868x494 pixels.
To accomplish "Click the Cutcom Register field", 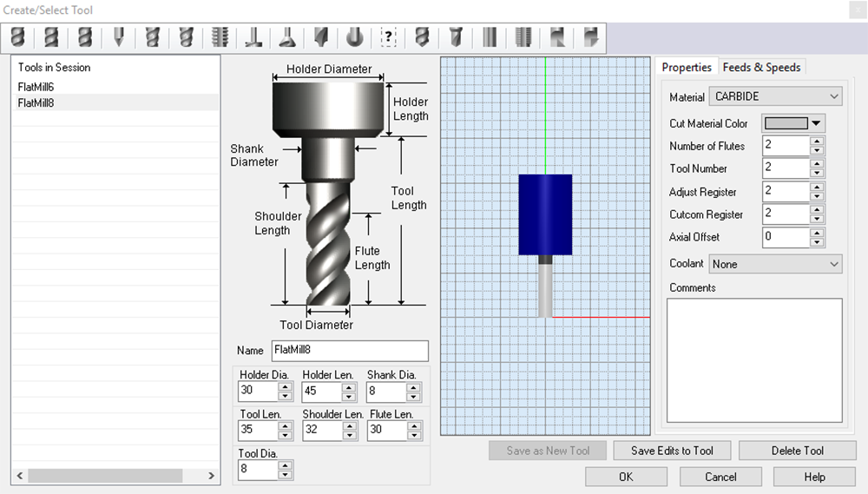I will tap(786, 214).
